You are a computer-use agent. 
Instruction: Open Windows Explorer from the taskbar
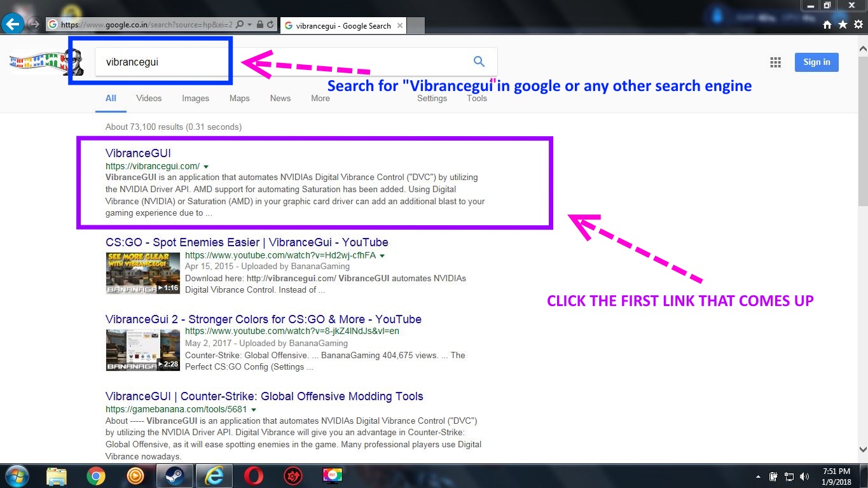pos(57,475)
